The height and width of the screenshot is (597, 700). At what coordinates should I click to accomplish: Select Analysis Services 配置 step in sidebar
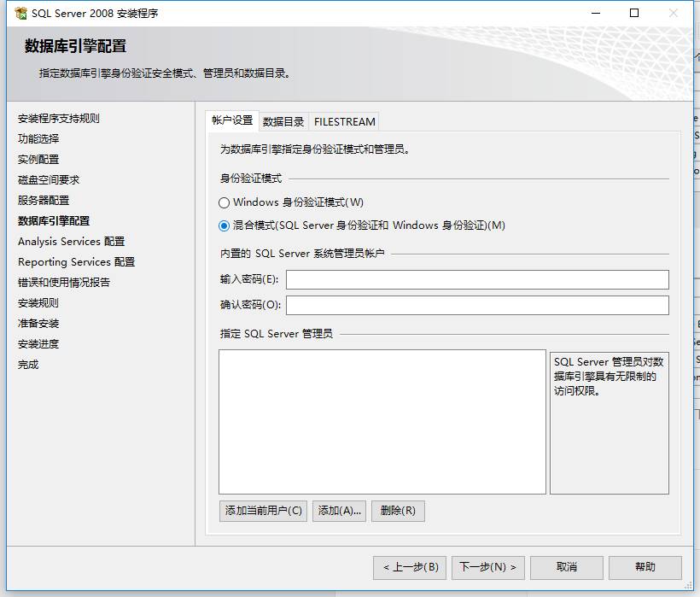click(71, 241)
